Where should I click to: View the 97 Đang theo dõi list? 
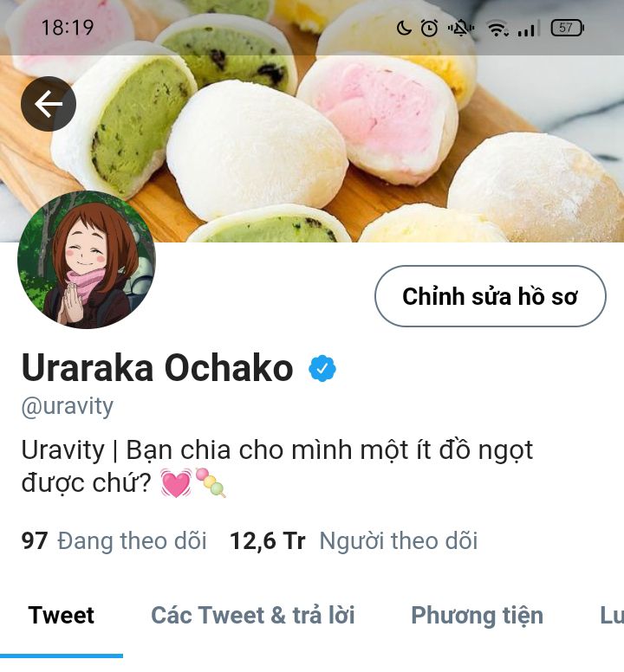114,540
